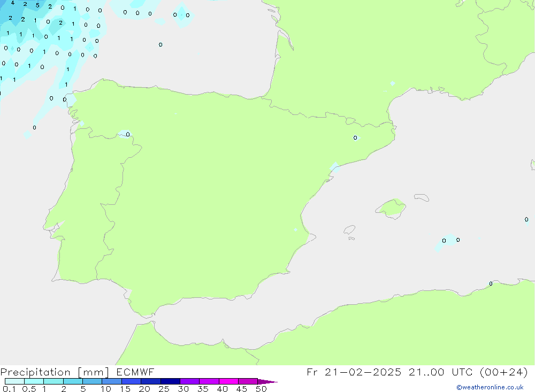The image size is (535, 392).
Task: Choose the 15–20 mm legend color segment
Action: coord(132,381)
